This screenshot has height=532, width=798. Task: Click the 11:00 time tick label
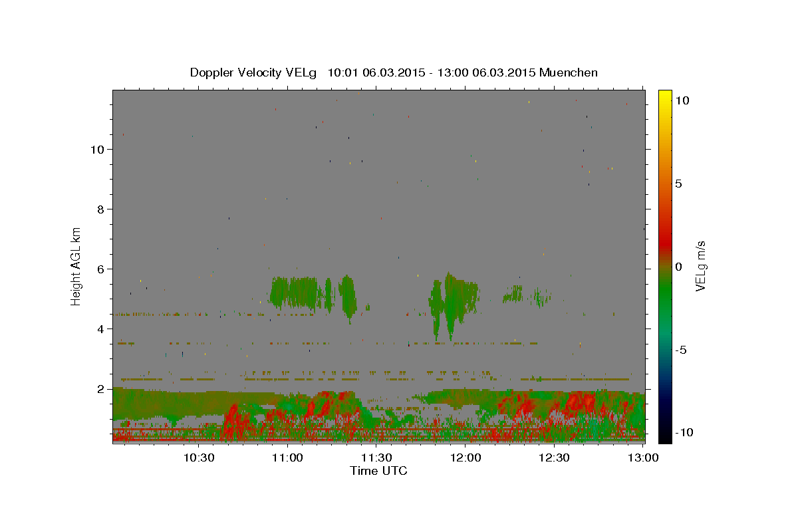point(288,458)
